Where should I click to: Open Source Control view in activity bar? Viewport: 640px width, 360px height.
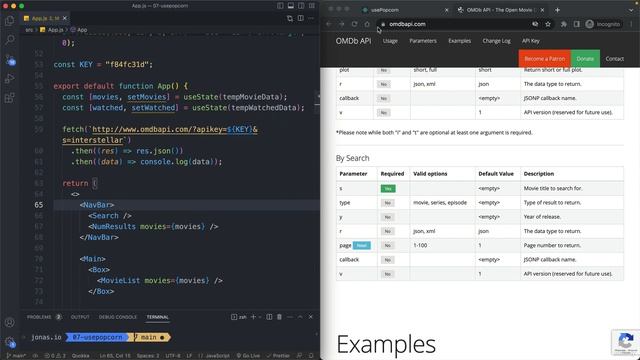10,60
